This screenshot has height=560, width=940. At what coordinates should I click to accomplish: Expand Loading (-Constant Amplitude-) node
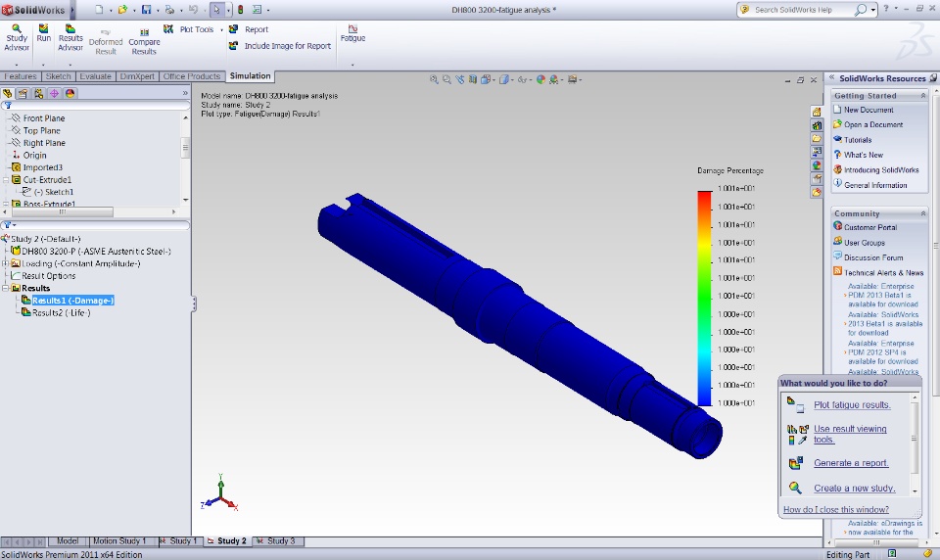(6, 263)
